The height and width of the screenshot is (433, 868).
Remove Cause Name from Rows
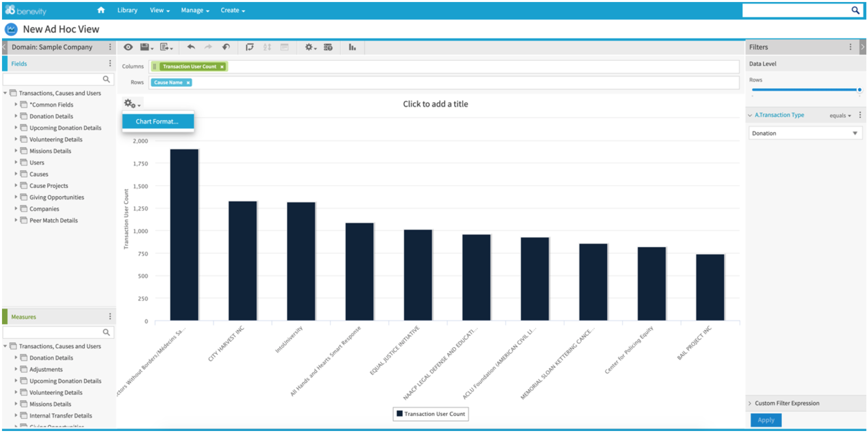[x=188, y=83]
